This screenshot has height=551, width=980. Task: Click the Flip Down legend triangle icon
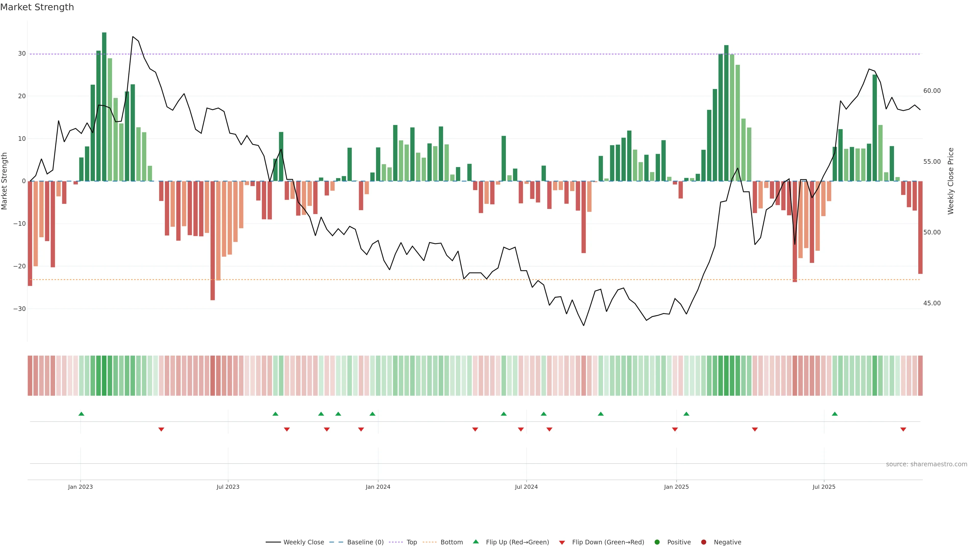[x=562, y=543]
